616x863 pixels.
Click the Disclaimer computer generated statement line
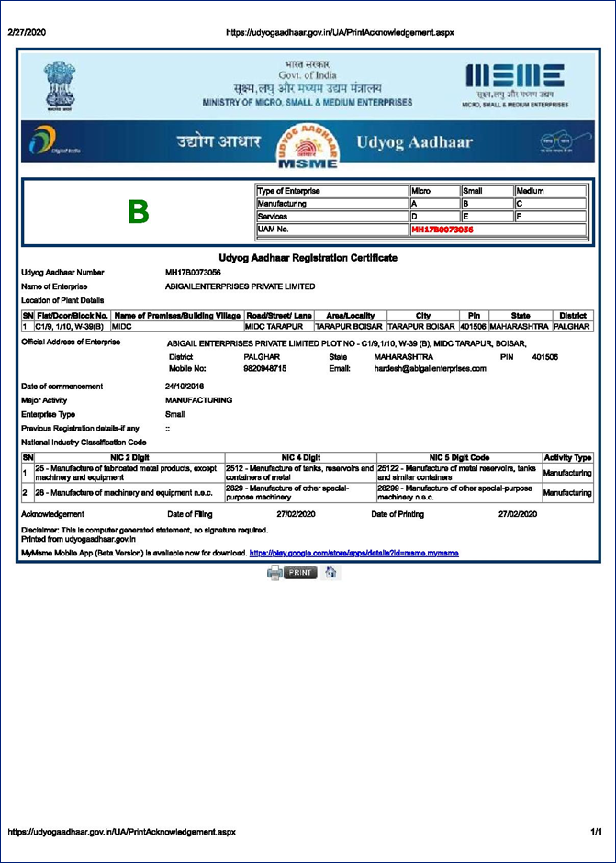tap(145, 530)
